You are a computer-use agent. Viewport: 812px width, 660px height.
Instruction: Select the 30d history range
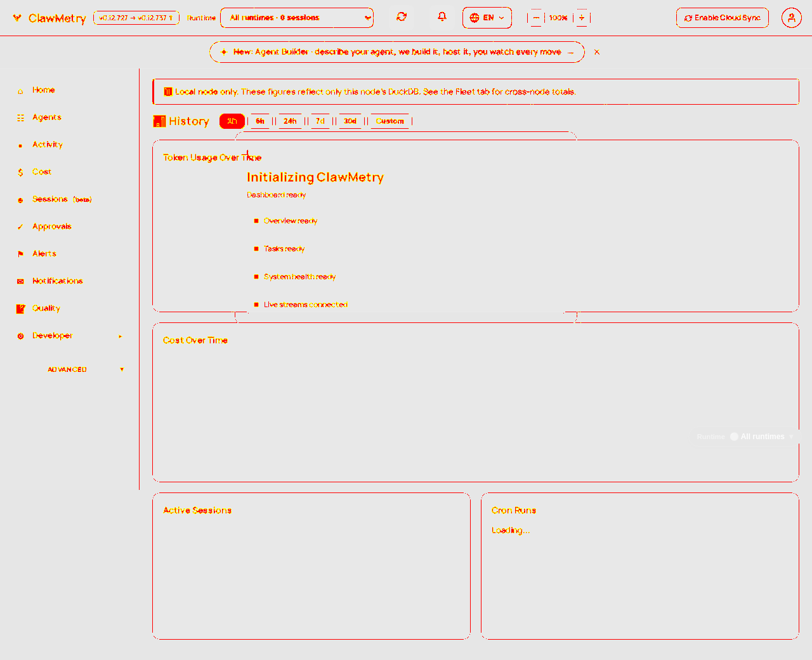[x=350, y=121]
